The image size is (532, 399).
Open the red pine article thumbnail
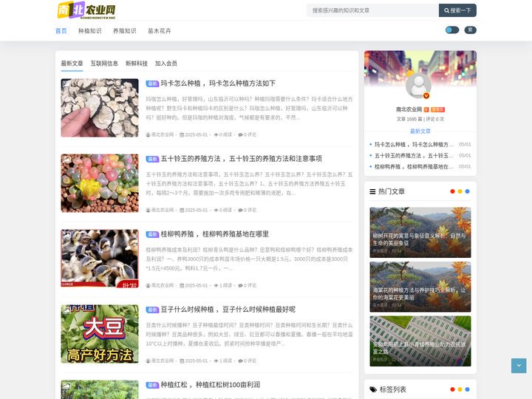(100, 389)
